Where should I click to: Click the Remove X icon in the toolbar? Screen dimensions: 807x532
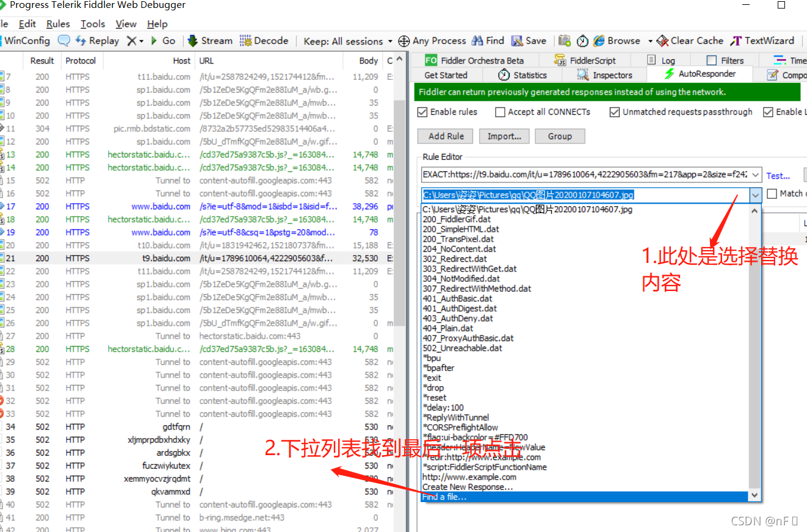131,41
